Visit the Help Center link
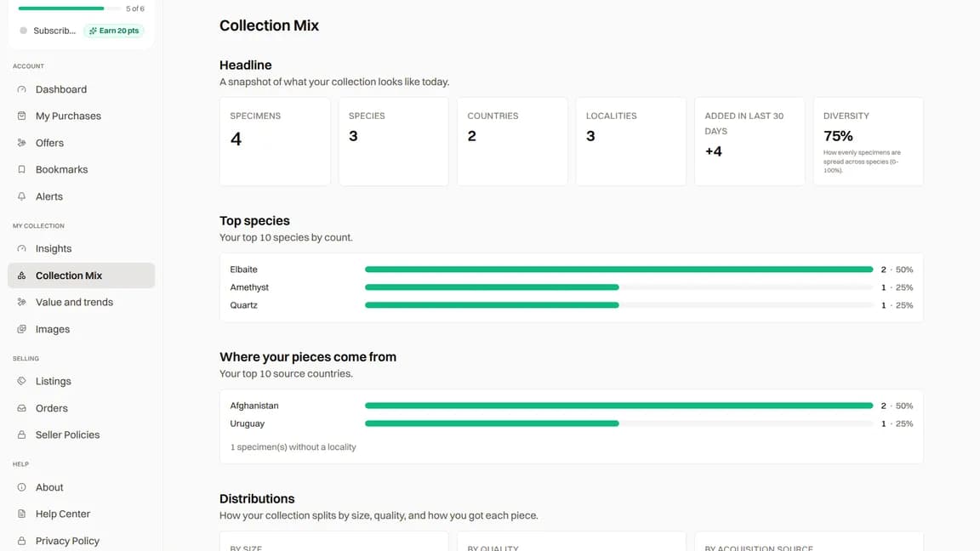Screen dimensions: 980x551 click(82, 514)
